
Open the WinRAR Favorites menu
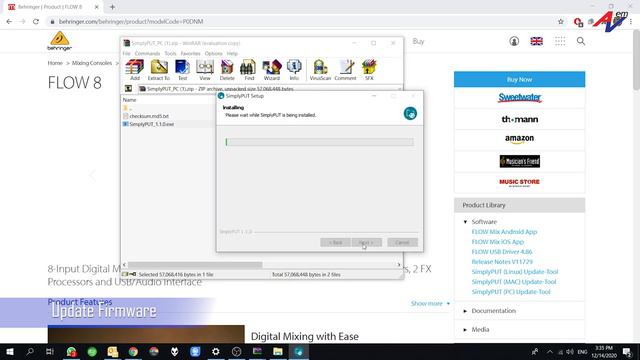pos(191,53)
